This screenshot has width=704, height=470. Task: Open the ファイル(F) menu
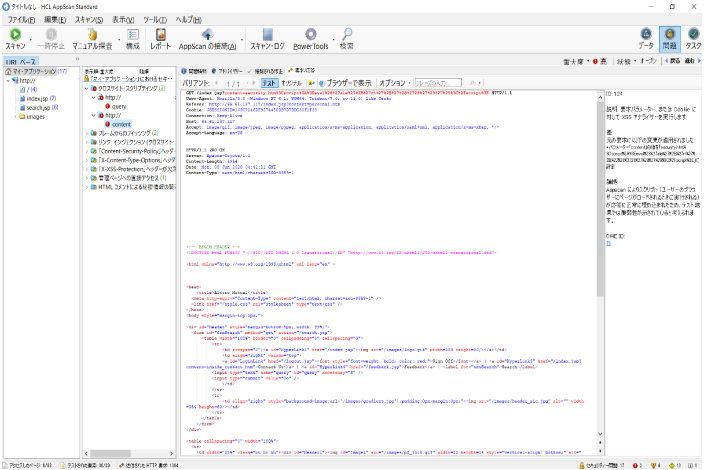click(21, 20)
